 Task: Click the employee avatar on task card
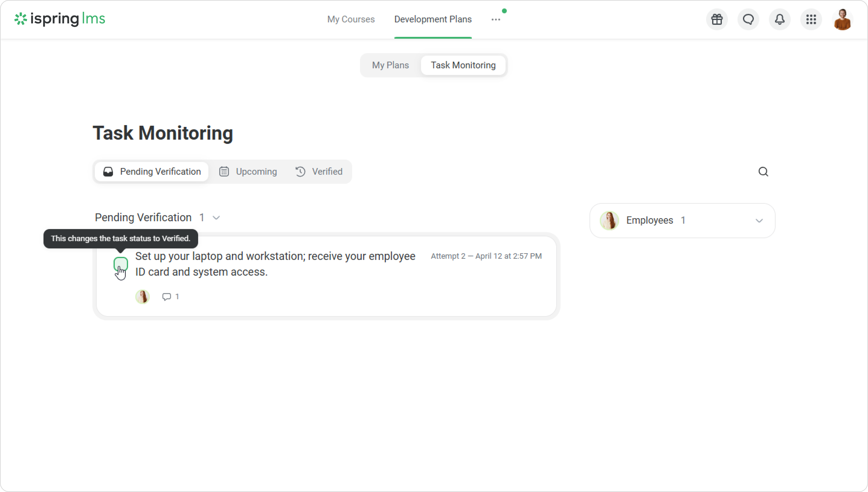click(x=143, y=297)
